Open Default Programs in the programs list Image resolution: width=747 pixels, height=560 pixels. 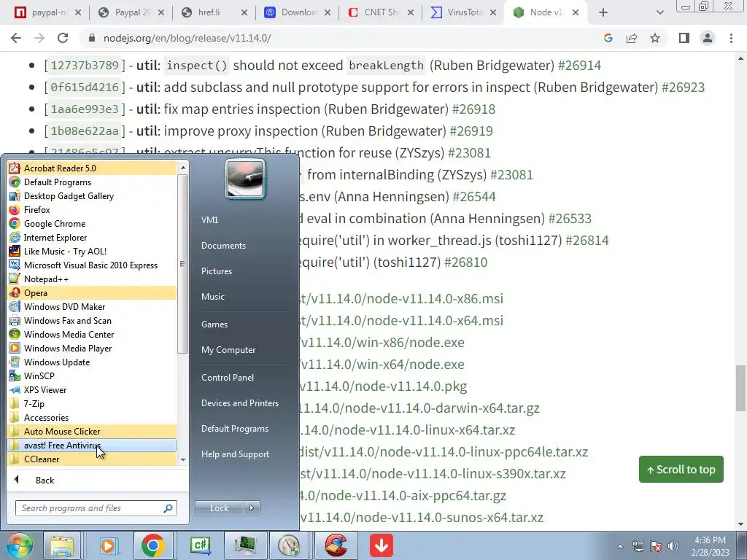92,182
